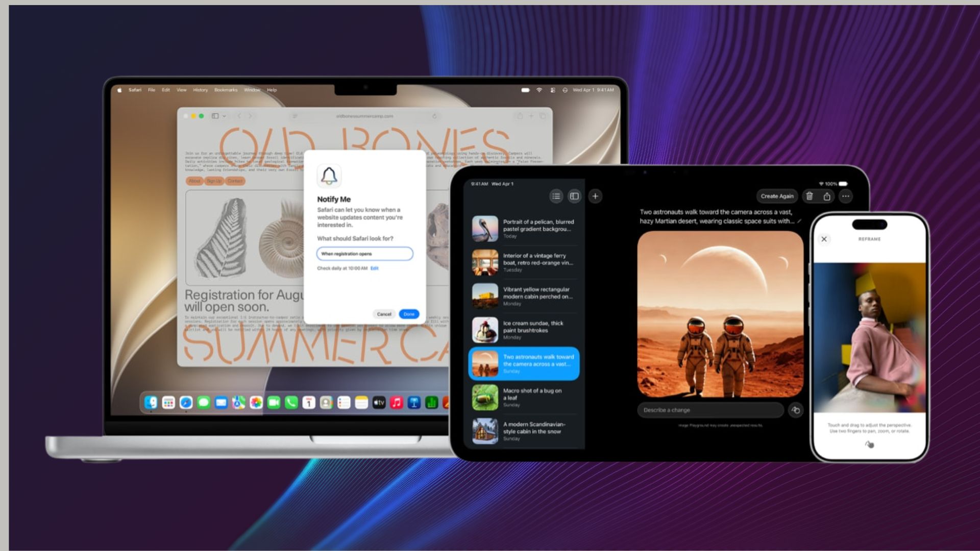This screenshot has width=980, height=551.
Task: Toggle the Safari sidebar button
Action: coord(215,116)
